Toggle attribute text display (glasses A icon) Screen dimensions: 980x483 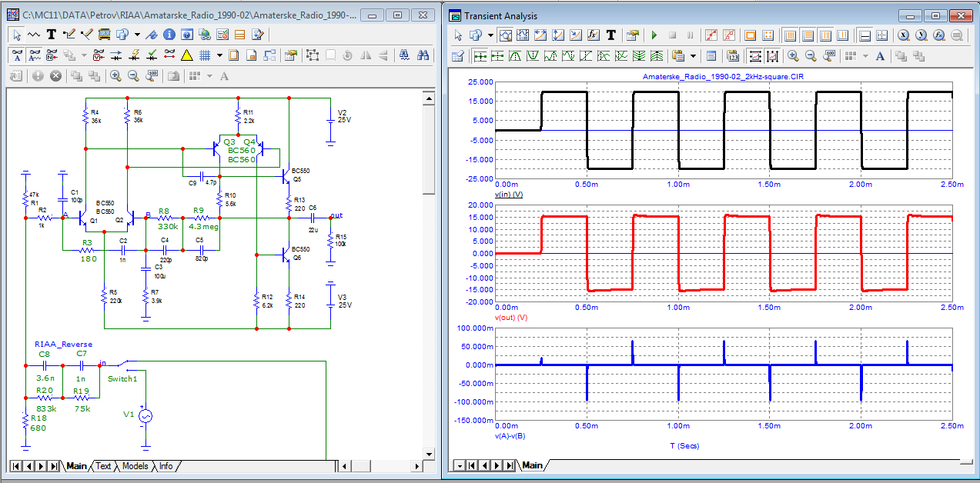click(x=18, y=55)
